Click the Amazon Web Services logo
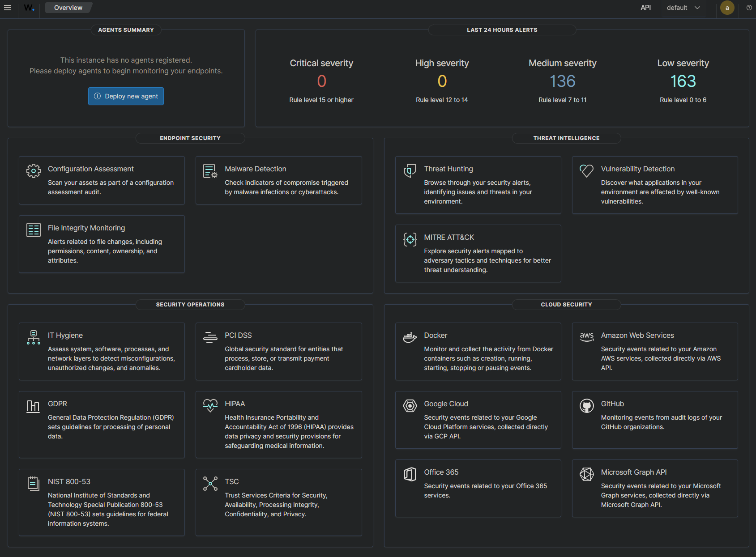This screenshot has width=756, height=557. coord(586,336)
